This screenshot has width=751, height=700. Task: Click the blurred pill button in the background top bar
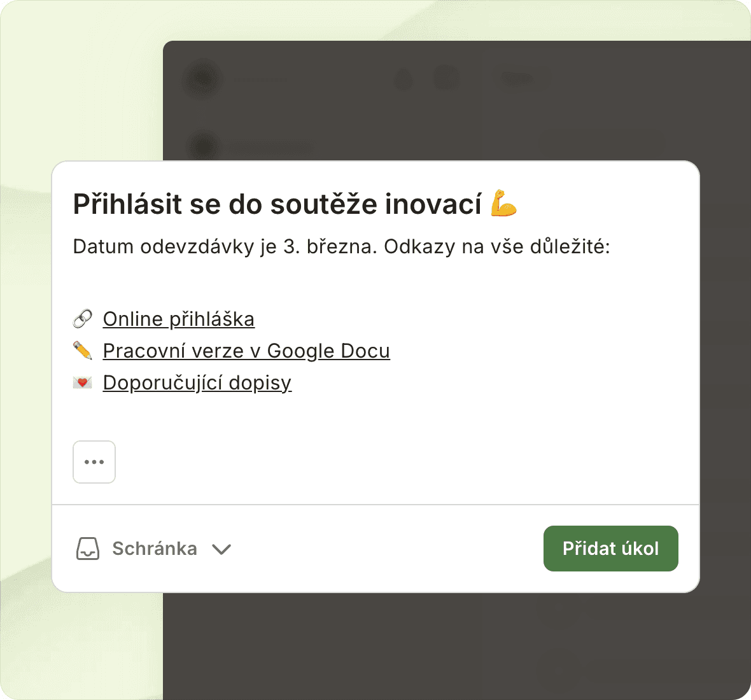coord(521,79)
